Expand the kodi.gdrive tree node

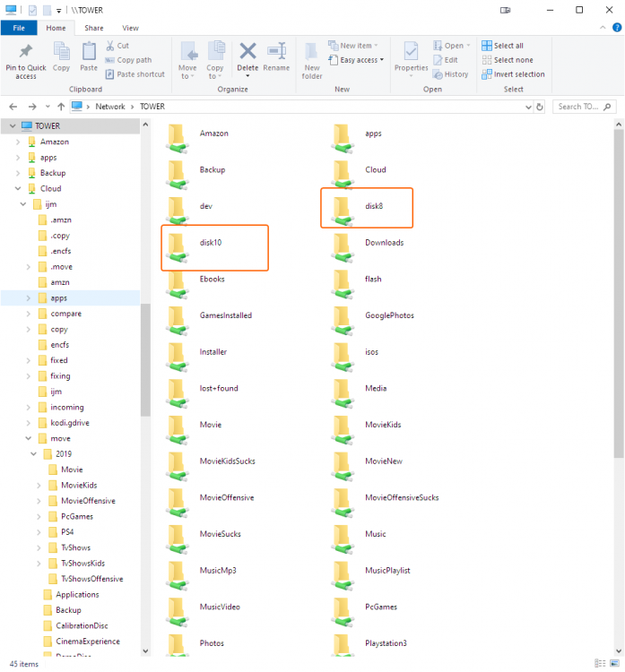coord(29,423)
